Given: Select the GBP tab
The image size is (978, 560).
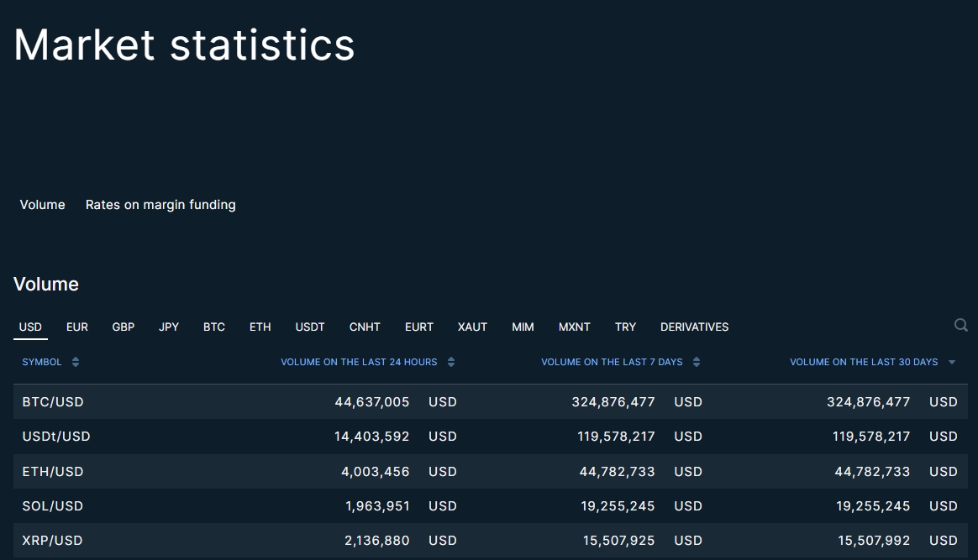Looking at the screenshot, I should point(124,327).
